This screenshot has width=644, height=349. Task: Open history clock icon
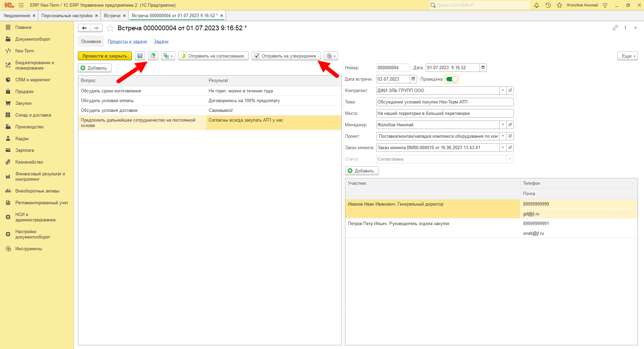(548, 5)
